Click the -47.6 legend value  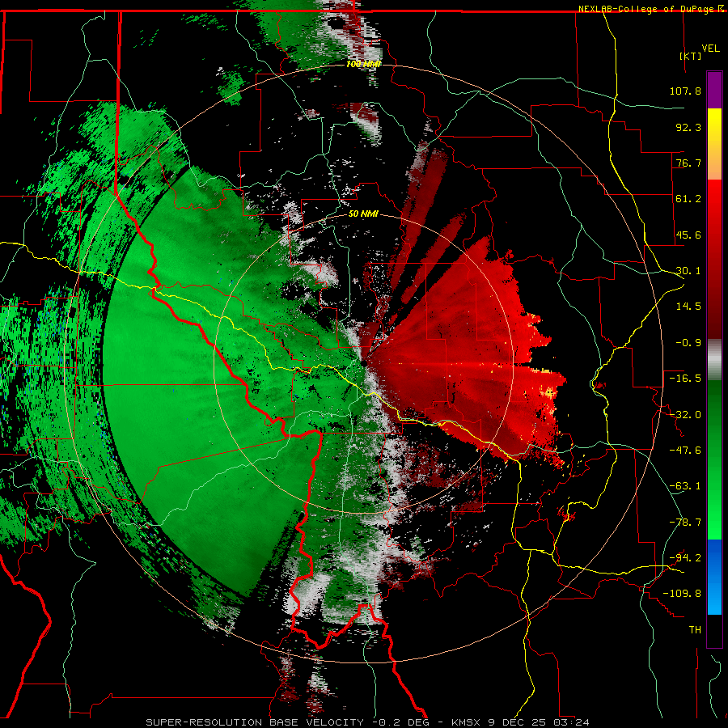tap(685, 451)
